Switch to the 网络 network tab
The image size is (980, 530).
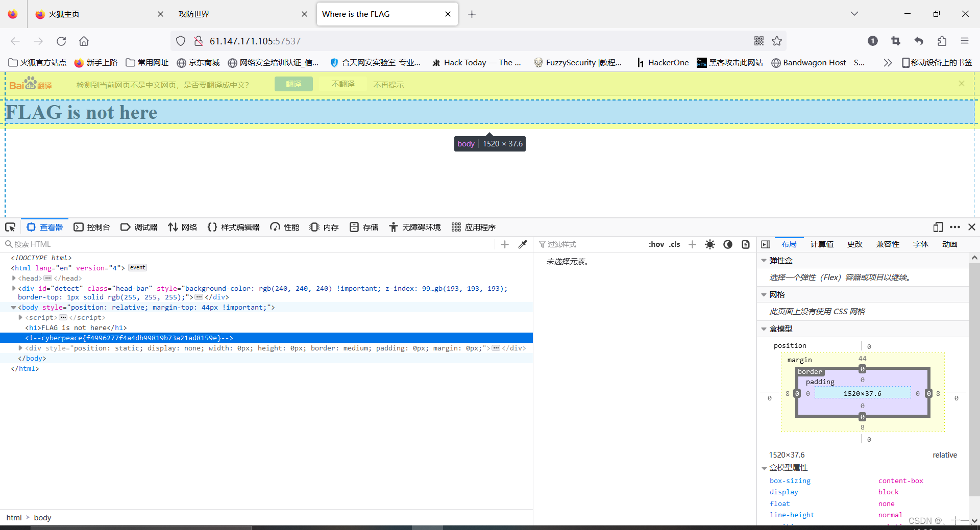(x=182, y=227)
